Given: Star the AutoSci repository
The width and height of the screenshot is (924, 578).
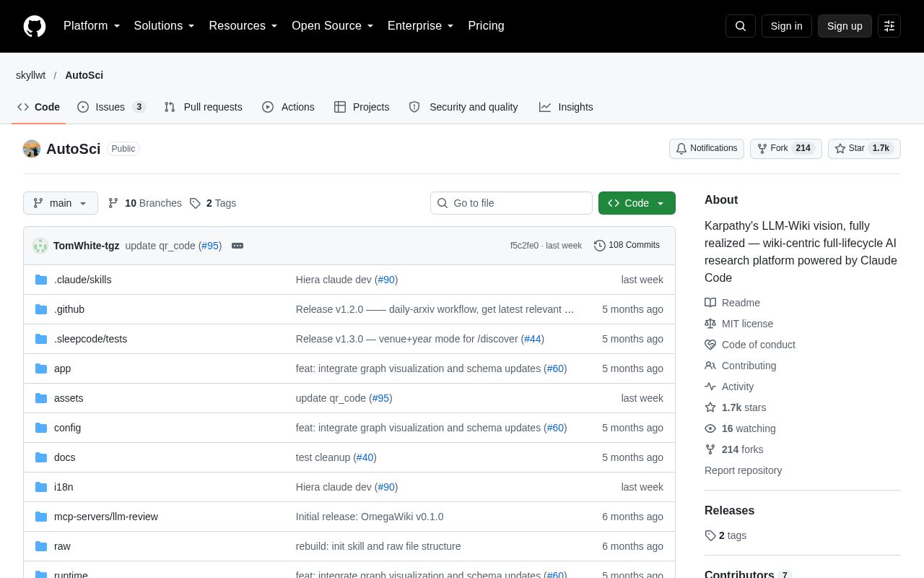Looking at the screenshot, I should point(864,149).
